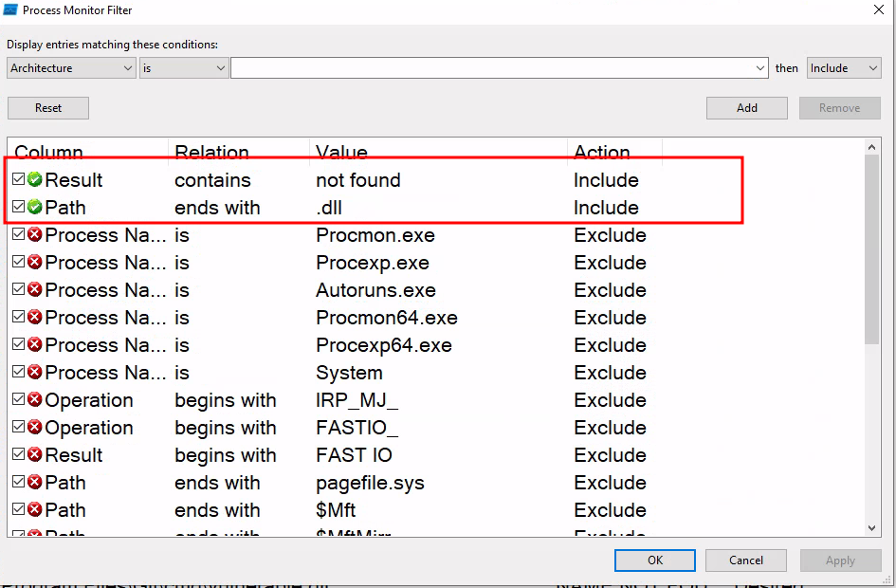The height and width of the screenshot is (588, 896).
Task: Click into the filter value input field
Action: click(493, 68)
